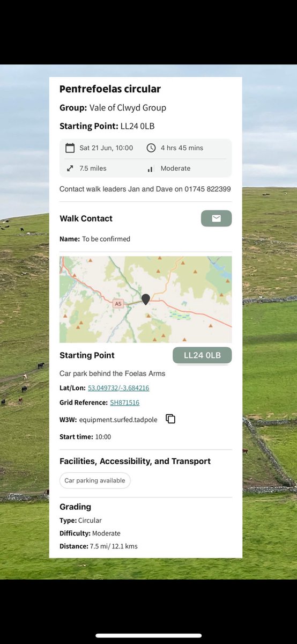Tap the Pentrefoelas circular title
The width and height of the screenshot is (297, 644).
(110, 89)
